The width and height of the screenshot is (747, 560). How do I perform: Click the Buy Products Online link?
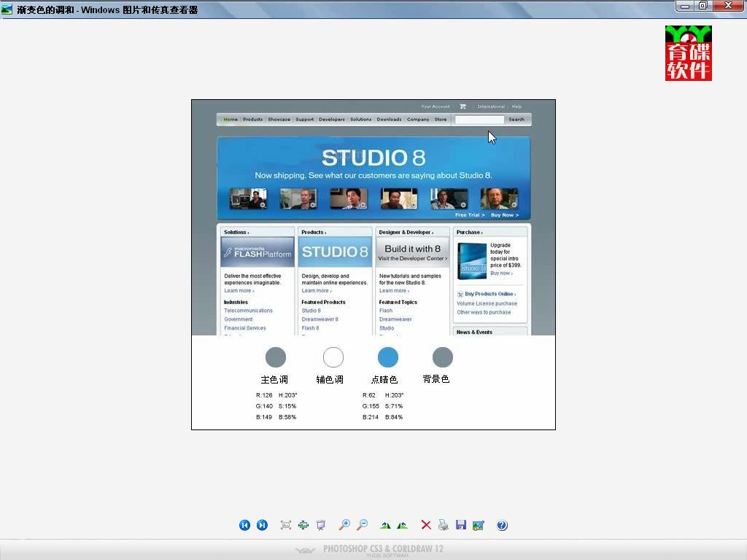click(x=489, y=294)
